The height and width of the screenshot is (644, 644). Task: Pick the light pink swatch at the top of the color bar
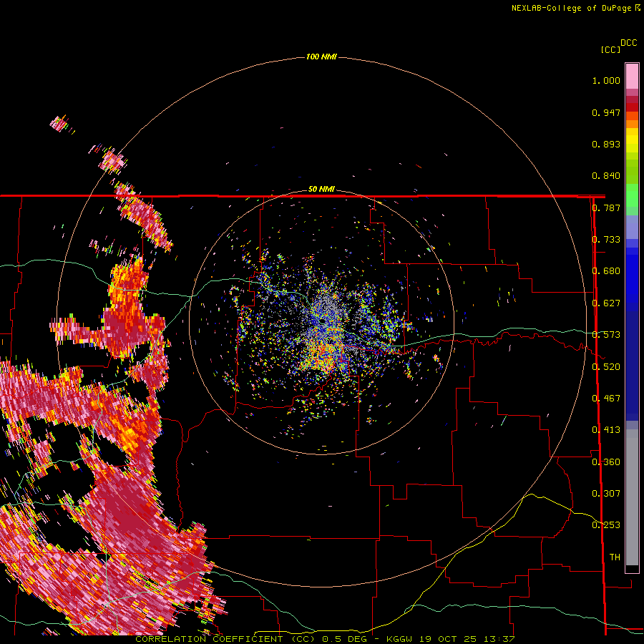click(x=632, y=76)
